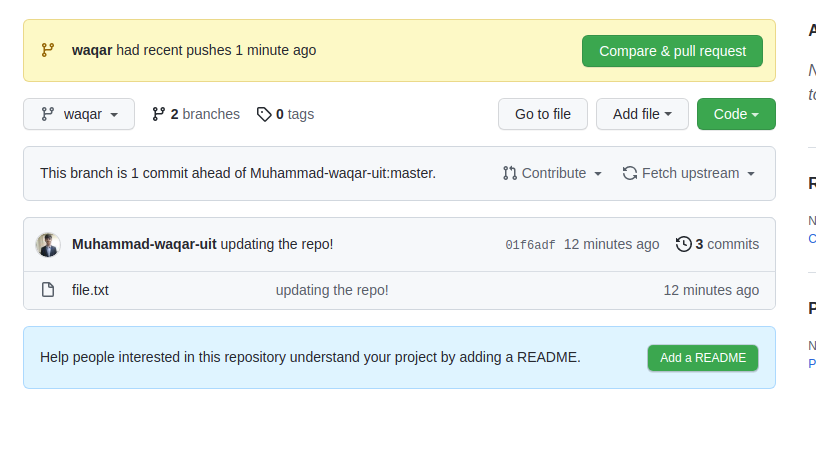816x451 pixels.
Task: Click the Muhammad-waqar-uit avatar image
Action: point(48,244)
